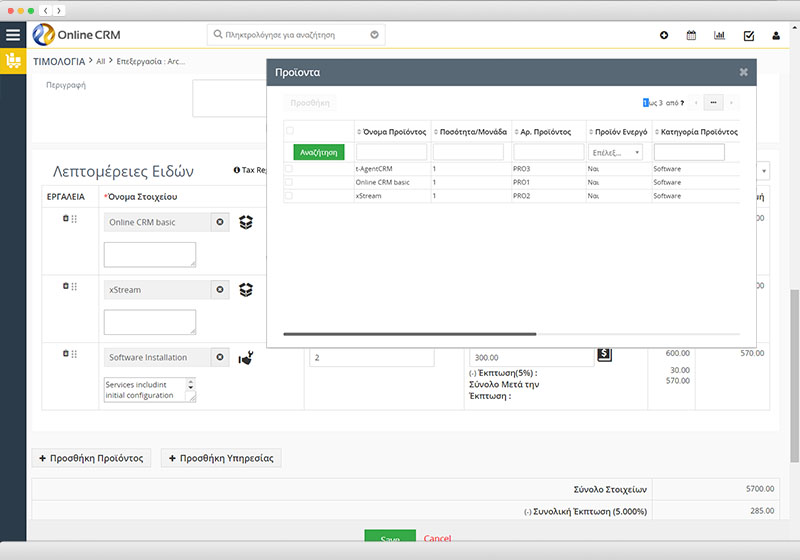
Task: Toggle the select-all products checkbox
Action: tap(290, 131)
